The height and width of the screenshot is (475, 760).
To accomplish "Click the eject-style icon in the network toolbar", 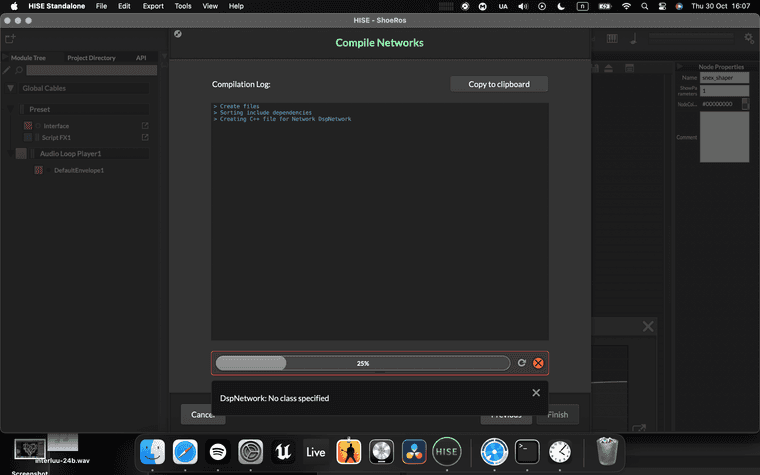I will (x=608, y=68).
